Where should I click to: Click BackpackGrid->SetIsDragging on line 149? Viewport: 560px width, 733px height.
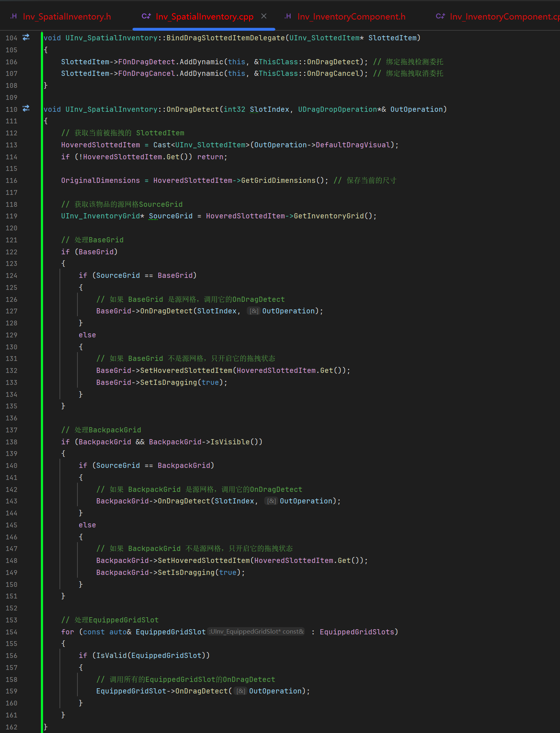pyautogui.click(x=156, y=573)
